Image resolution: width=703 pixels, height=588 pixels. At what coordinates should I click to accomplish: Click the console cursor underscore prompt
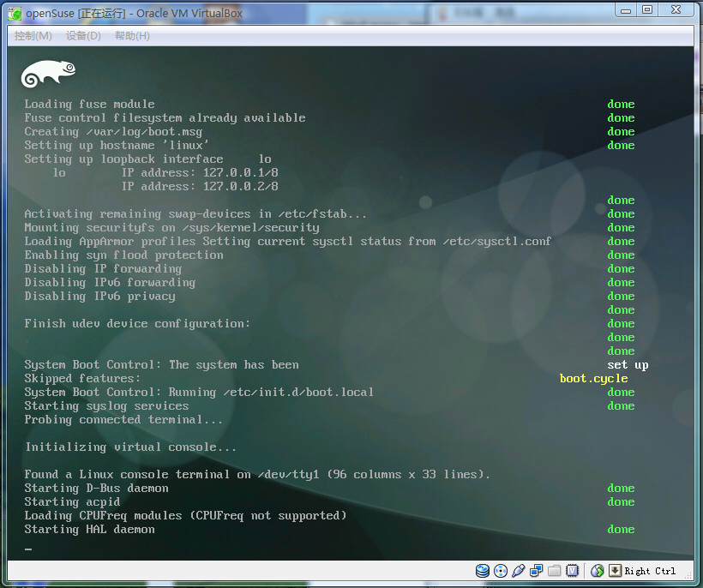pos(28,549)
